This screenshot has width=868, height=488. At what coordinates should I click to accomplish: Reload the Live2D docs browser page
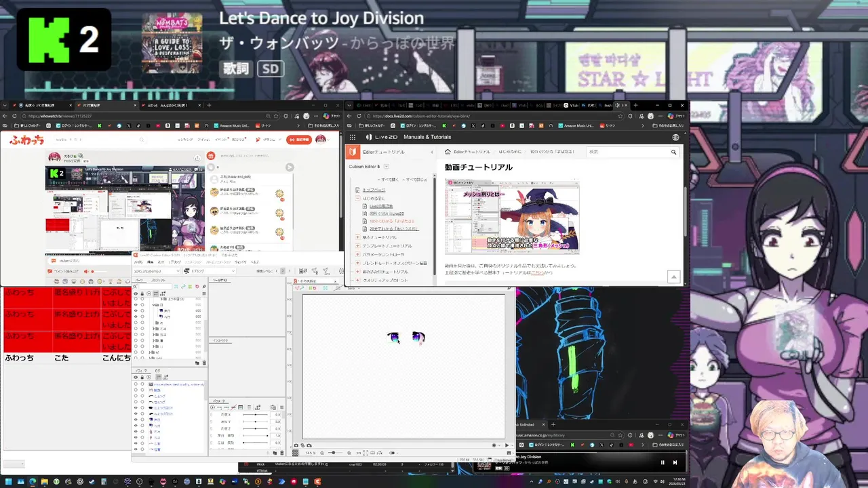pyautogui.click(x=359, y=116)
